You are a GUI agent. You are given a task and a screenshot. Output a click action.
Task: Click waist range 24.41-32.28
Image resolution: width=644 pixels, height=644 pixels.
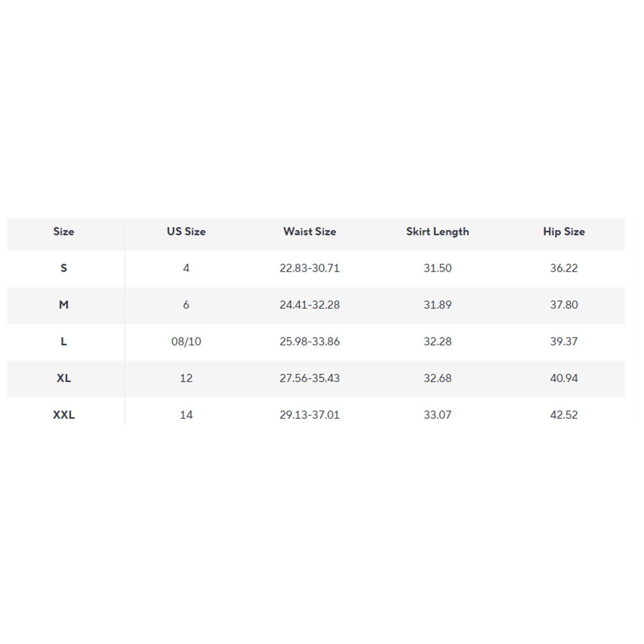pos(310,305)
